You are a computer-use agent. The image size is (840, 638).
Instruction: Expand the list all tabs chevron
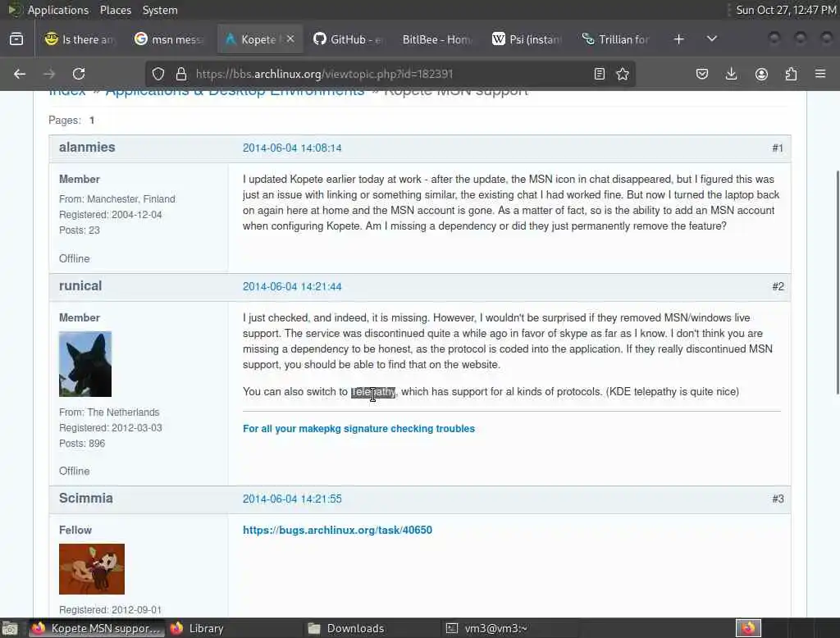tap(712, 39)
